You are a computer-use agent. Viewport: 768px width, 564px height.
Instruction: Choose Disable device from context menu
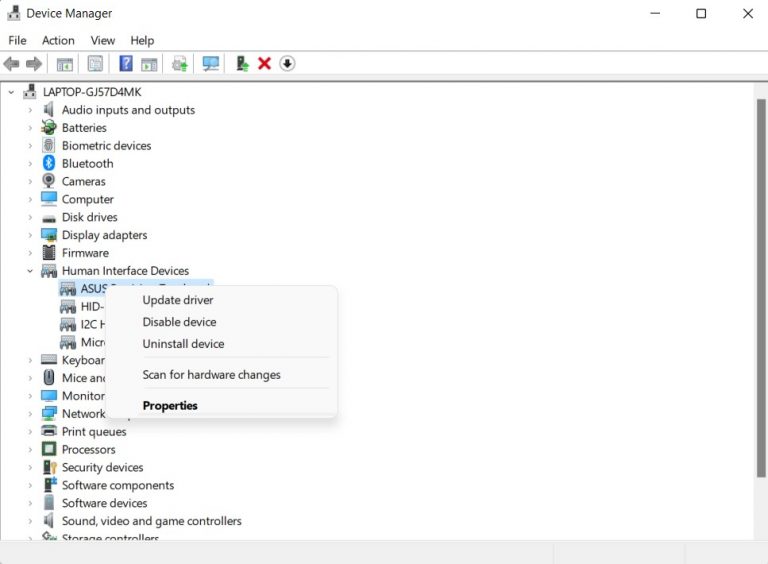(221, 322)
